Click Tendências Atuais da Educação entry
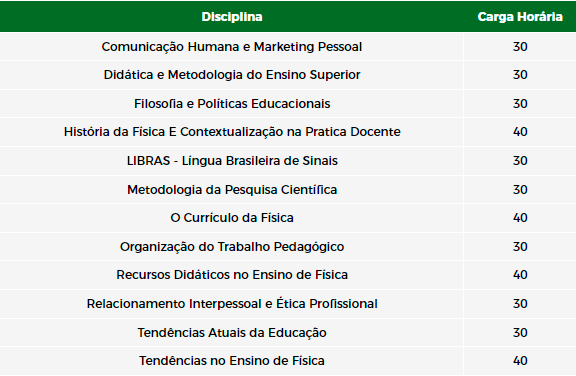The width and height of the screenshot is (576, 376). click(x=232, y=333)
